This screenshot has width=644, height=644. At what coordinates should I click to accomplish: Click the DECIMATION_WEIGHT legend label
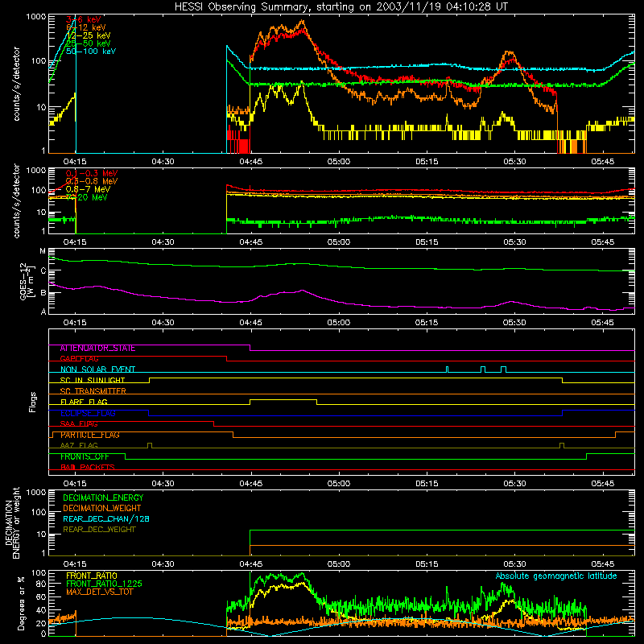coord(102,509)
